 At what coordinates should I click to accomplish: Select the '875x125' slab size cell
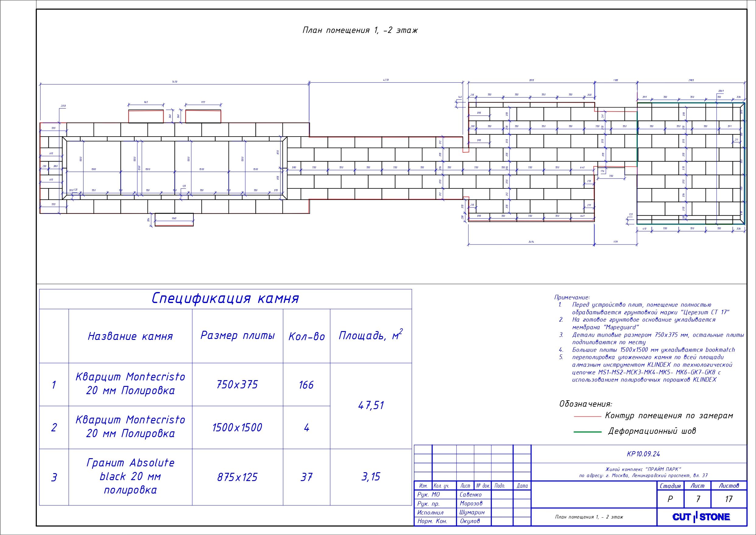[237, 477]
